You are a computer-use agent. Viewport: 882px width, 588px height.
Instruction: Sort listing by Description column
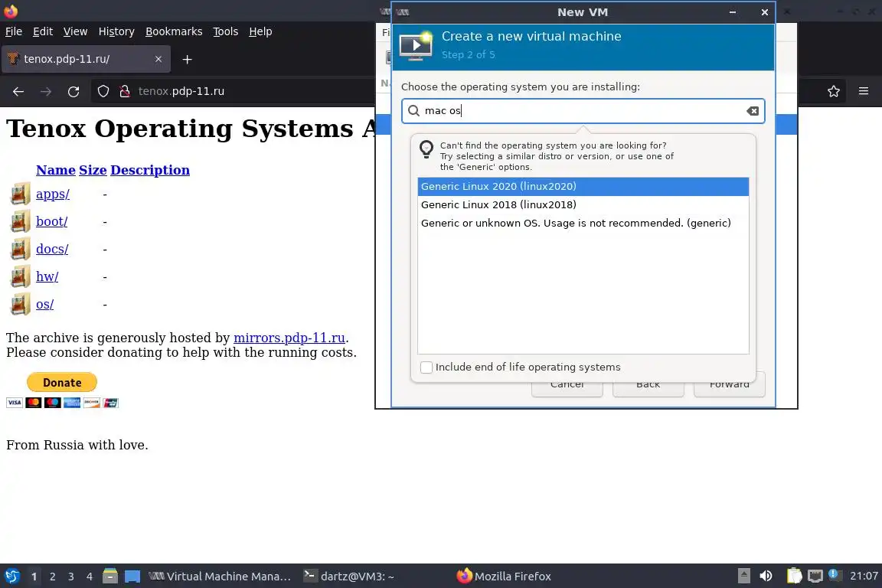tap(150, 170)
